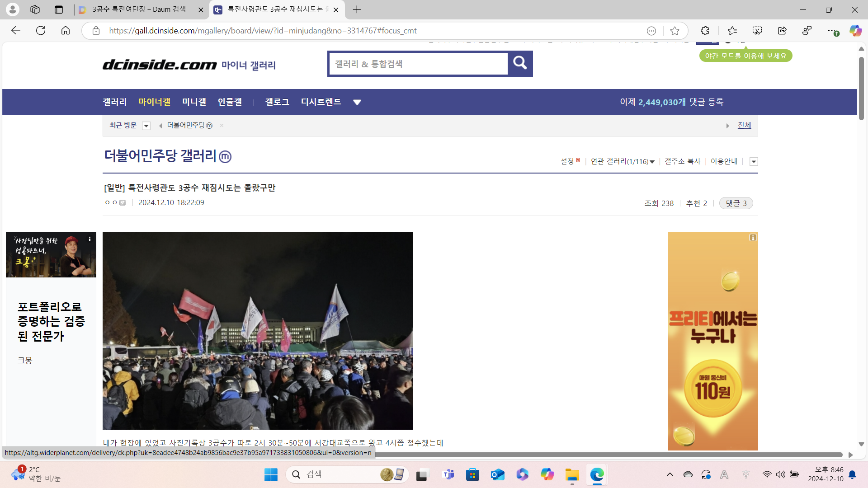Click the browser refresh icon
This screenshot has height=488, width=868.
[41, 31]
